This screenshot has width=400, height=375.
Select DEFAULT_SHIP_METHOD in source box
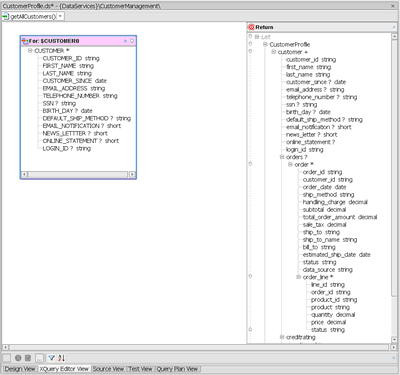[x=87, y=118]
